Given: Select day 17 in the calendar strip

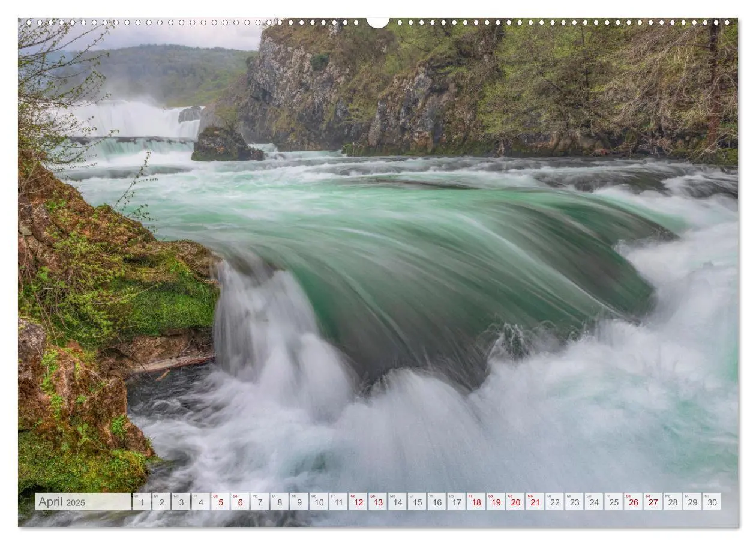Looking at the screenshot, I should tap(456, 502).
